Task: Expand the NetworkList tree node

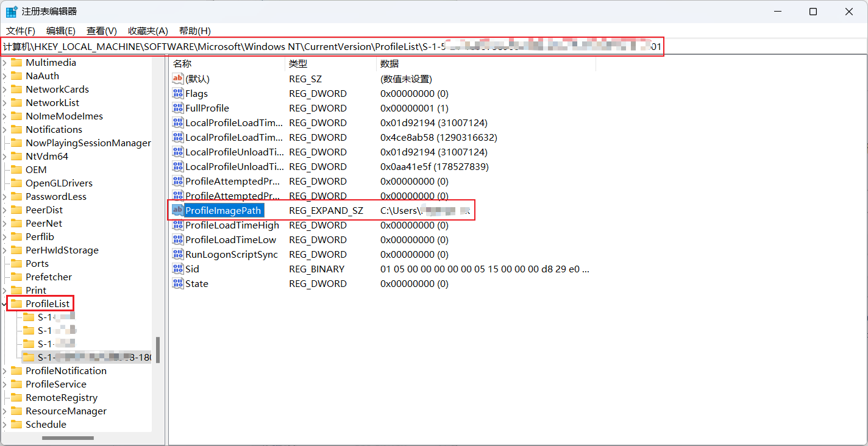Action: click(5, 102)
